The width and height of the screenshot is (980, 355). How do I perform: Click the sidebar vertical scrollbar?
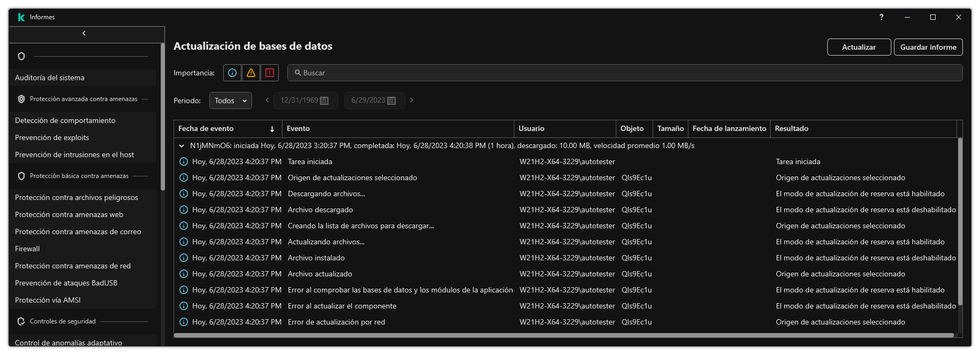pyautogui.click(x=162, y=117)
